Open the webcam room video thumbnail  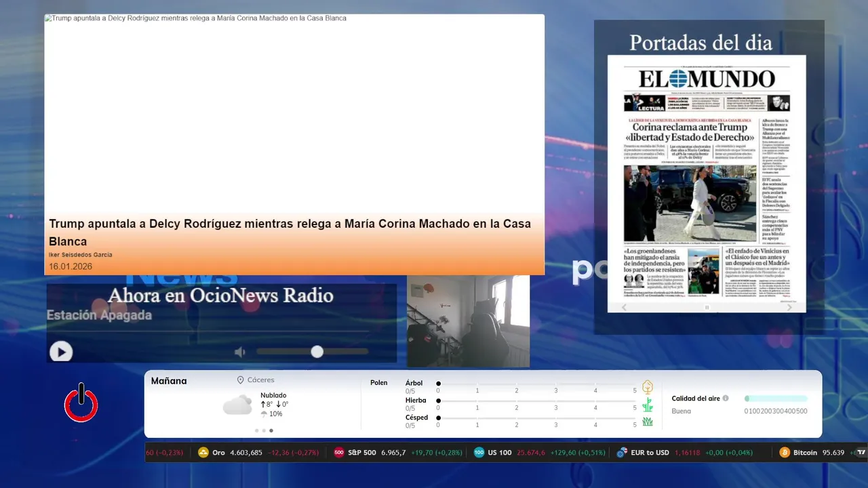468,321
